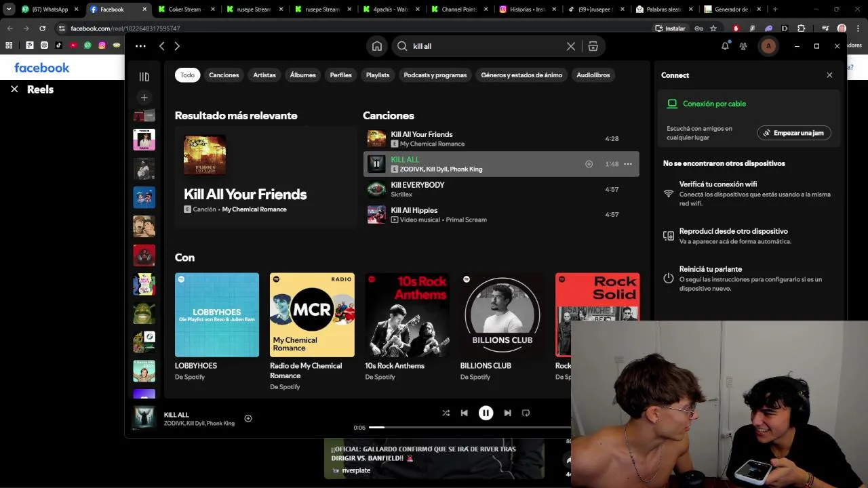Image resolution: width=868 pixels, height=488 pixels.
Task: Pause playback in the player bar
Action: [486, 413]
